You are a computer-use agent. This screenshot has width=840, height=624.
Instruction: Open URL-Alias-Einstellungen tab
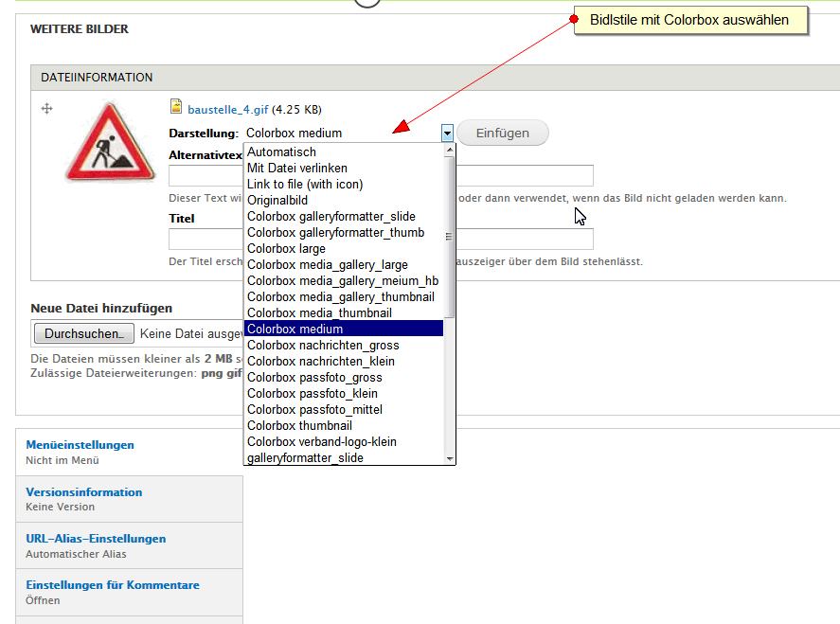(x=96, y=538)
